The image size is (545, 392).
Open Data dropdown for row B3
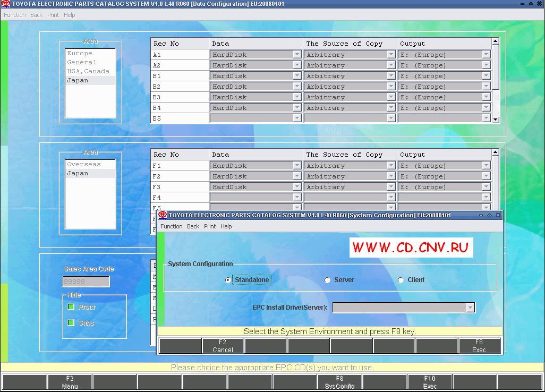coord(297,97)
